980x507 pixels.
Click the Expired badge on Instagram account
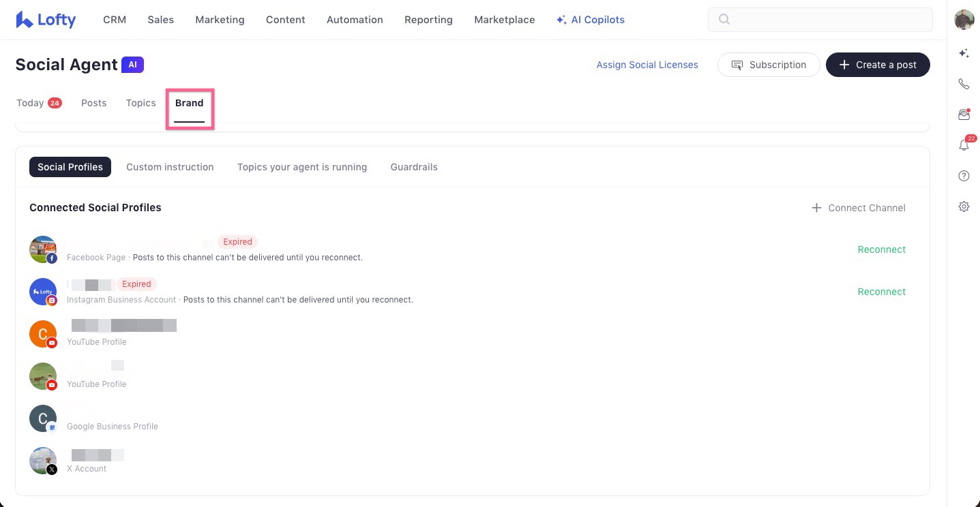(136, 284)
